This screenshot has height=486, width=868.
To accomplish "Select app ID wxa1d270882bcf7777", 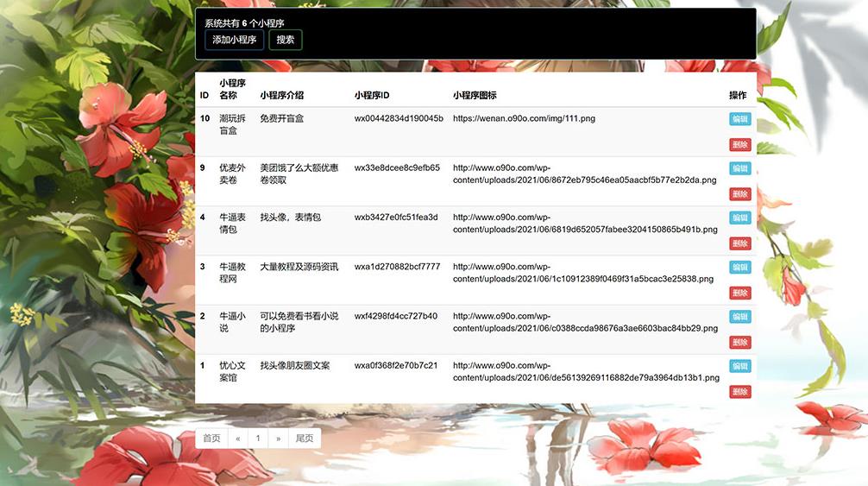I will pos(397,266).
